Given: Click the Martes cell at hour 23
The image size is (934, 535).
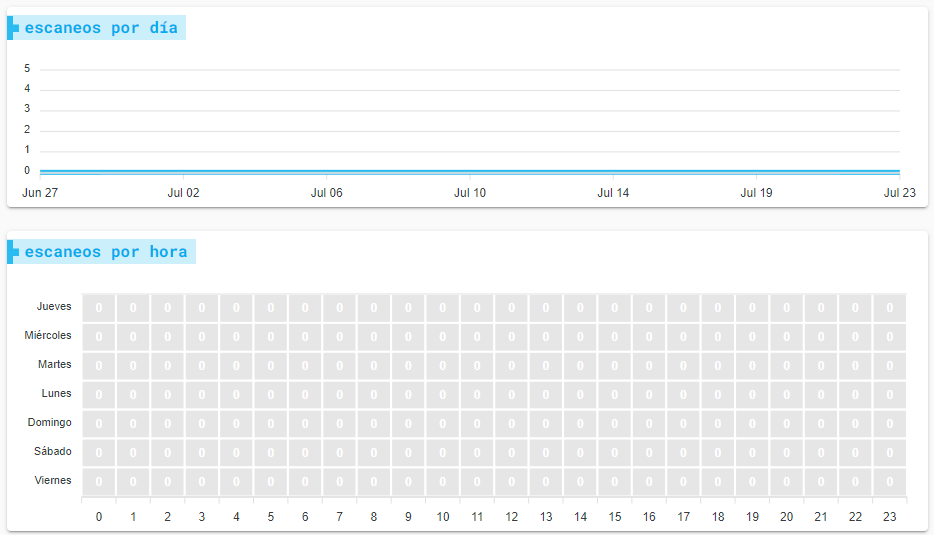Looking at the screenshot, I should pyautogui.click(x=889, y=366).
